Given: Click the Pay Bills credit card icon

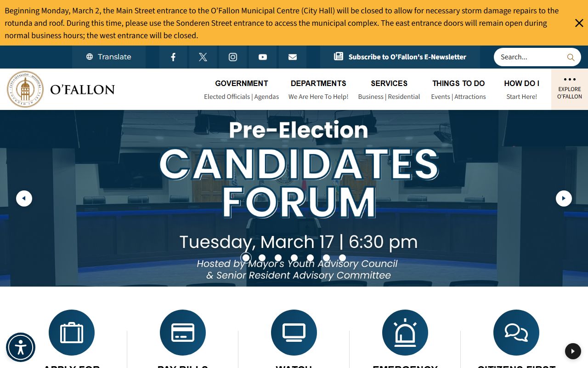Looking at the screenshot, I should [x=183, y=333].
